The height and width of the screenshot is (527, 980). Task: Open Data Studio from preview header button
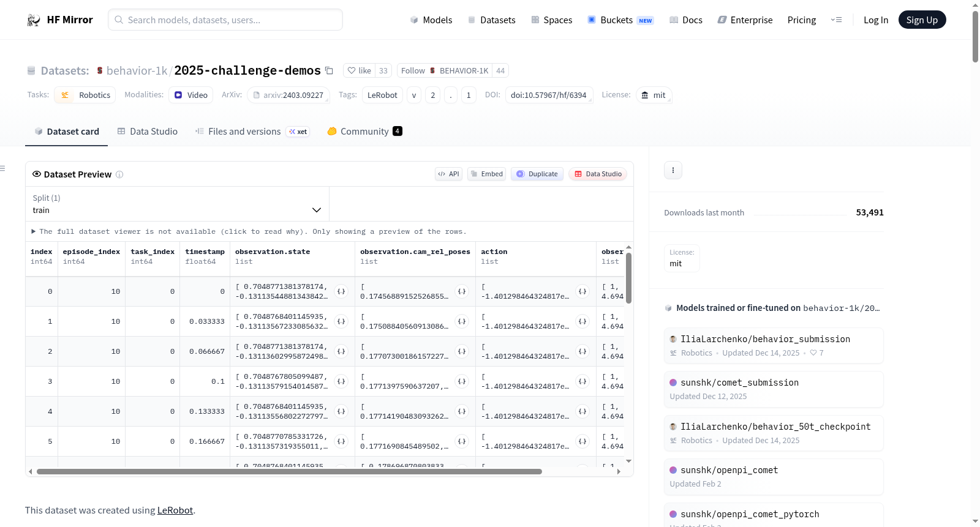click(598, 174)
